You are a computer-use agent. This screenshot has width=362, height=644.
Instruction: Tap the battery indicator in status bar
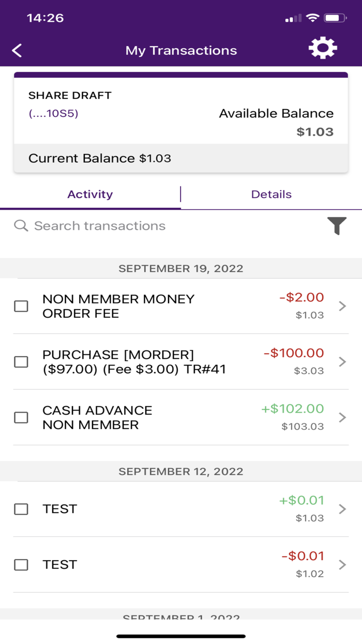pyautogui.click(x=335, y=18)
